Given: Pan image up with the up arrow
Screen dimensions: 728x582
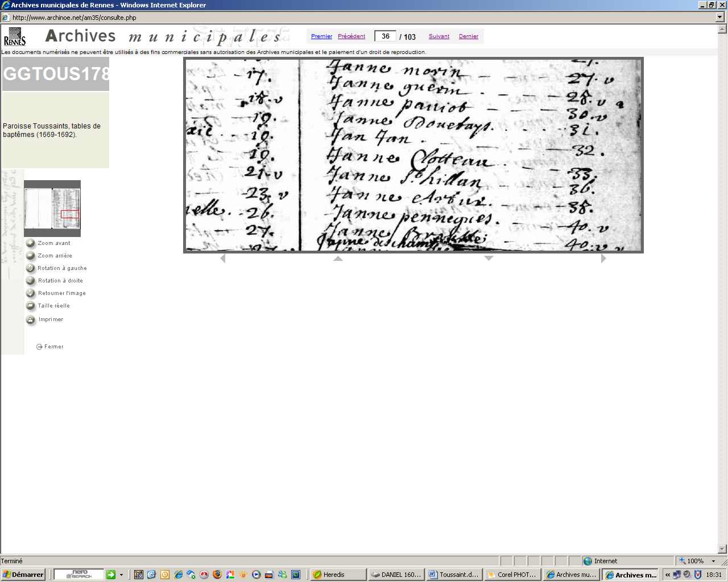Looking at the screenshot, I should (x=338, y=259).
